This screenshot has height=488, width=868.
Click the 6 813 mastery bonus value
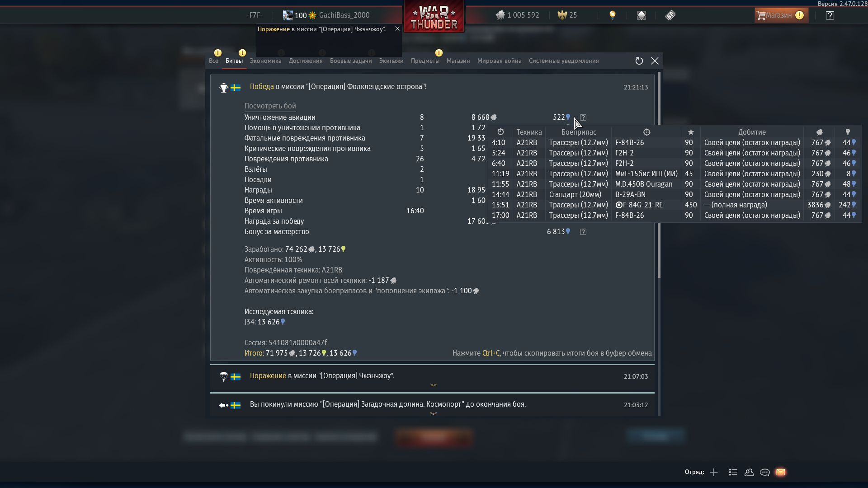(558, 232)
